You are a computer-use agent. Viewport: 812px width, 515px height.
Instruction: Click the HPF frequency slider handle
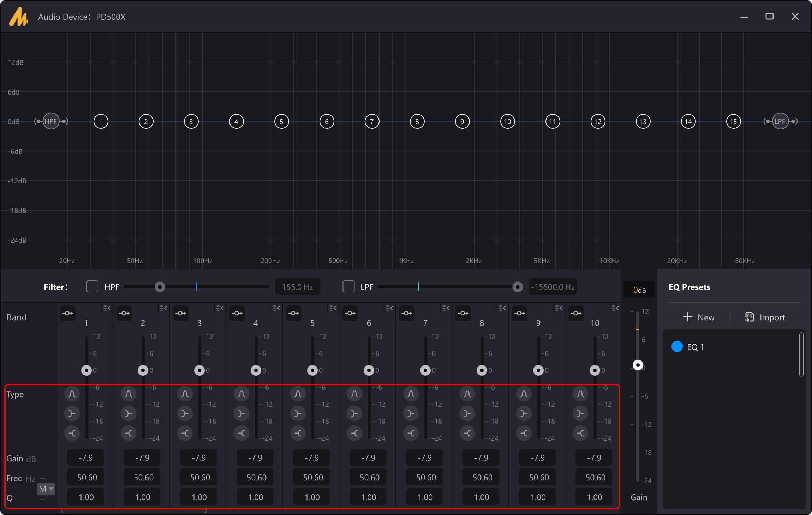[160, 287]
